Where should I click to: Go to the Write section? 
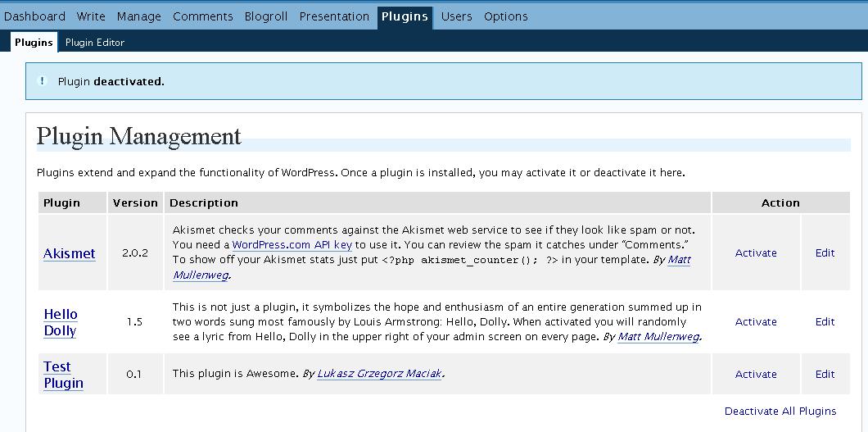click(91, 16)
